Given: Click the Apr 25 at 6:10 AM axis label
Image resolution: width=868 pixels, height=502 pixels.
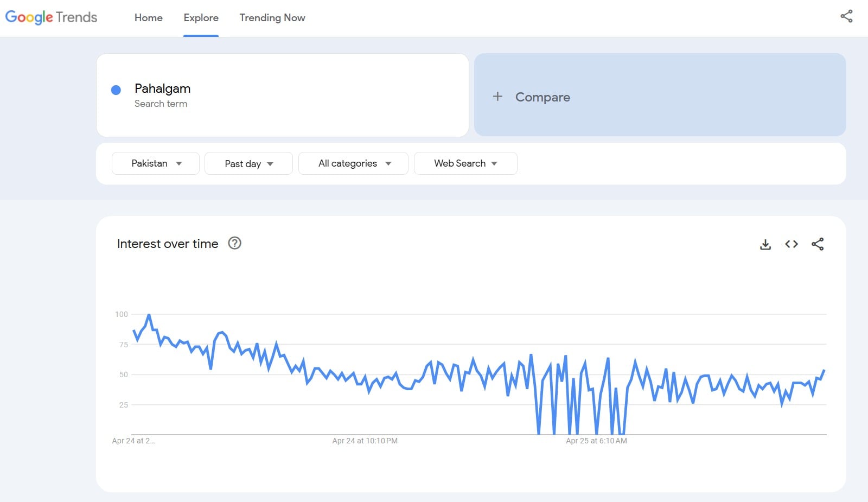Looking at the screenshot, I should click(596, 441).
